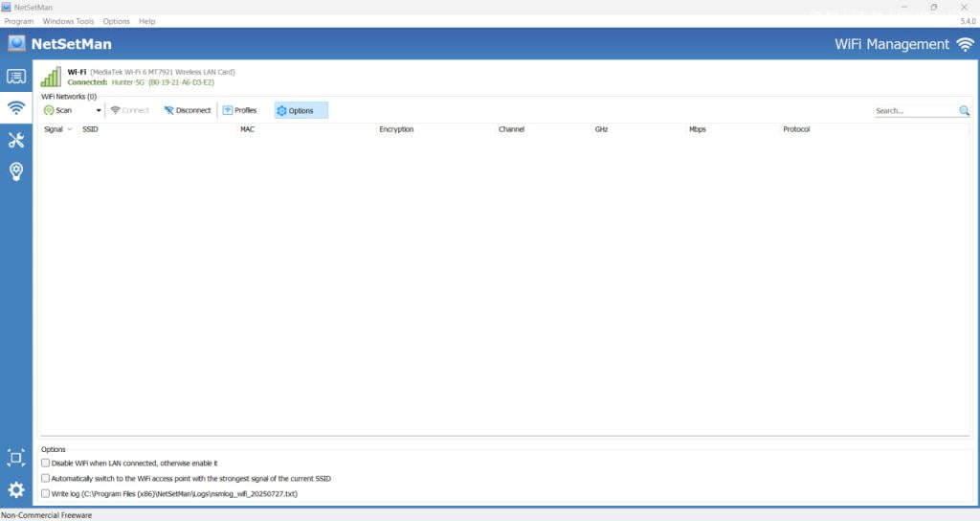980x521 pixels.
Task: Sort by the Channel column header
Action: point(511,129)
